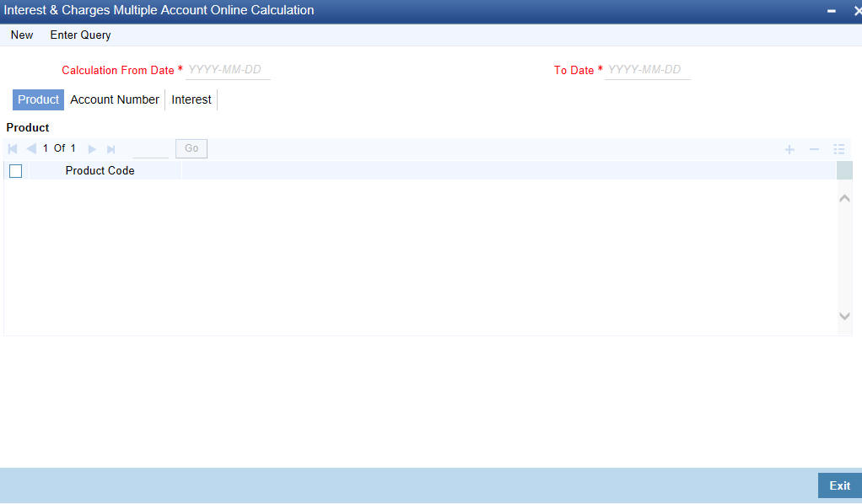The image size is (862, 504).
Task: Focus the Calculation From Date field
Action: coord(228,70)
